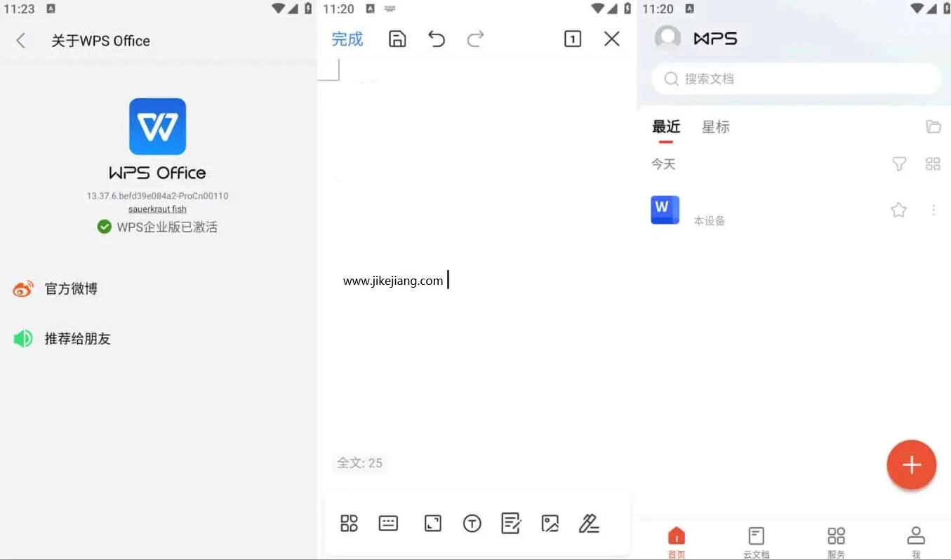
Task: Place cursor on www.jikejiang.com text
Action: (393, 281)
